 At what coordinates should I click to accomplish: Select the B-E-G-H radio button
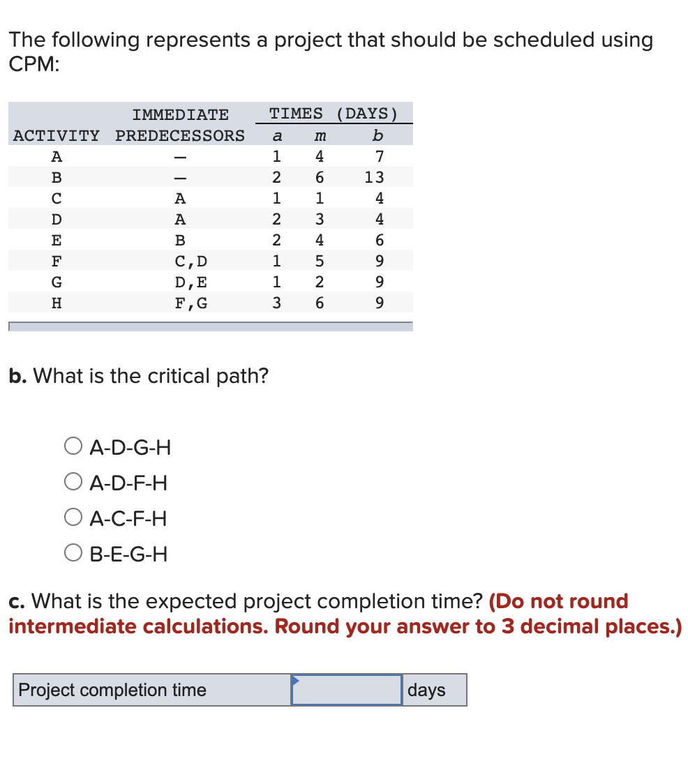73,553
